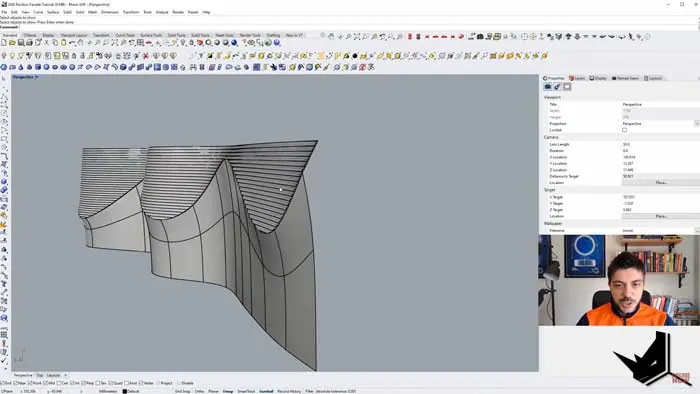Open the Default layer selector in status bar
The image size is (700, 394).
pos(133,391)
